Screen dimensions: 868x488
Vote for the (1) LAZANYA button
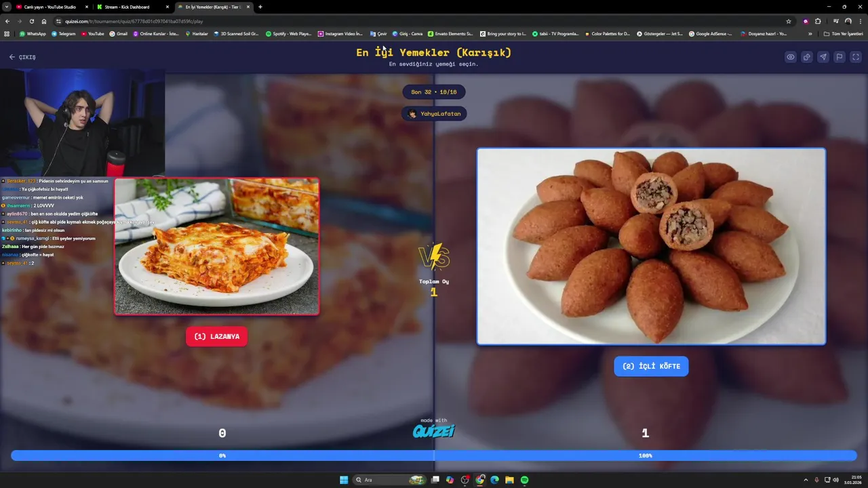(217, 336)
